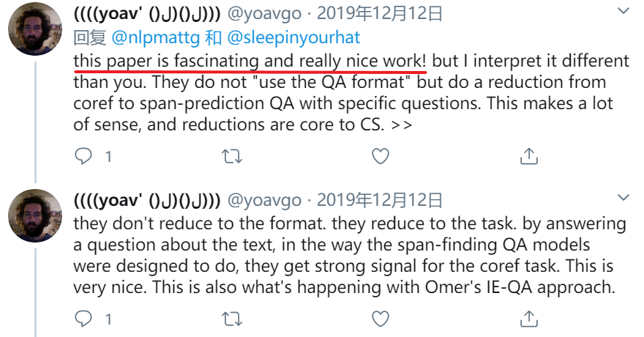Expand second tweet's options chevron

coord(623,198)
